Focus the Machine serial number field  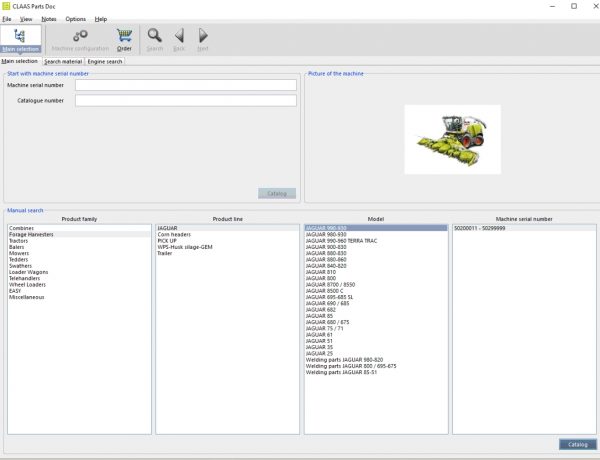(186, 85)
